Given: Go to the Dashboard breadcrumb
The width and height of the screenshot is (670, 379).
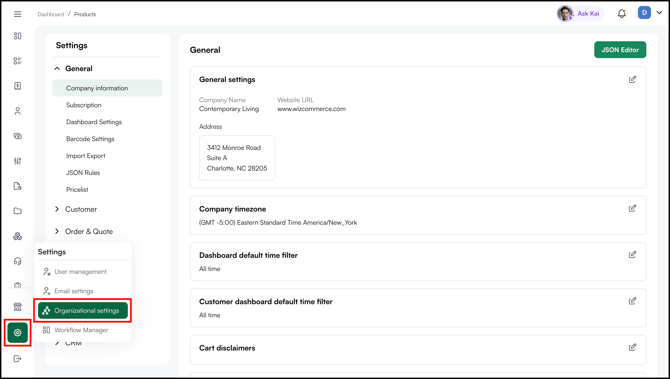Looking at the screenshot, I should click(x=50, y=14).
